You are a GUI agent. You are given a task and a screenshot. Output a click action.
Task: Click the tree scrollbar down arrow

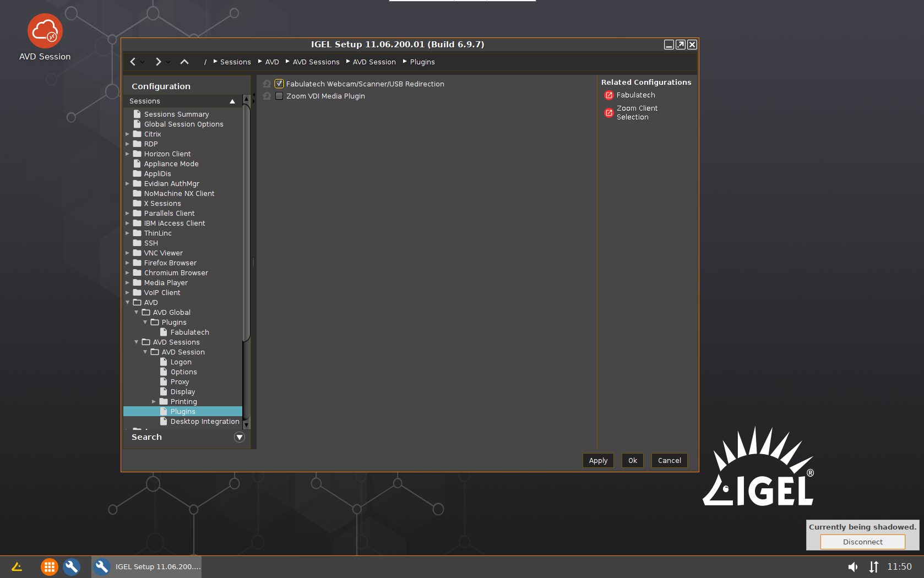[246, 425]
